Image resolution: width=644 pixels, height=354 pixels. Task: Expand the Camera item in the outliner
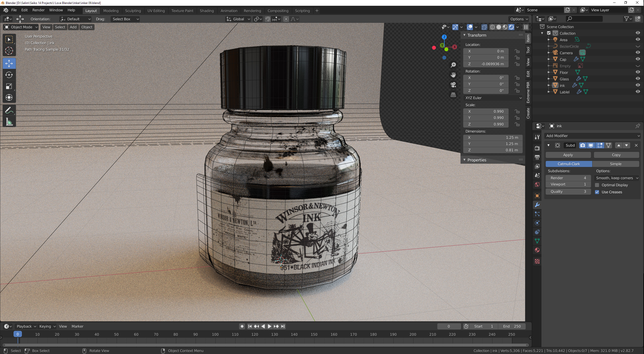[x=549, y=53]
